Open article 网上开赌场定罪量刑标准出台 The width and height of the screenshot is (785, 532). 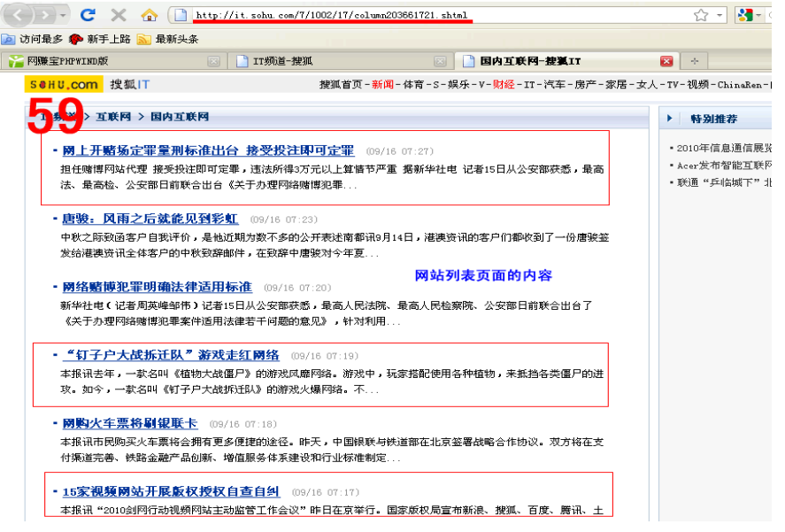208,150
